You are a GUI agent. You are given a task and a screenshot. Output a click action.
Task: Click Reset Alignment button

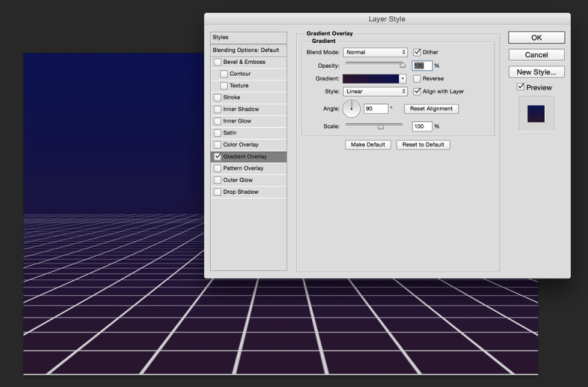pos(431,109)
